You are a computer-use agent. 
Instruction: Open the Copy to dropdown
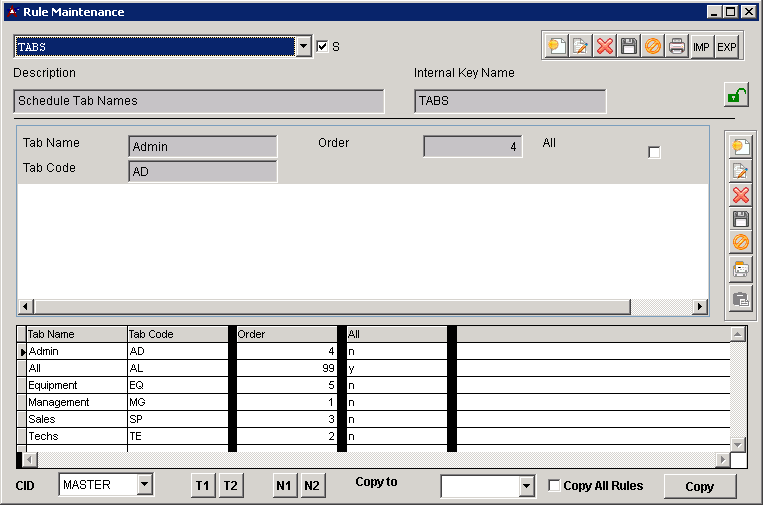click(526, 486)
